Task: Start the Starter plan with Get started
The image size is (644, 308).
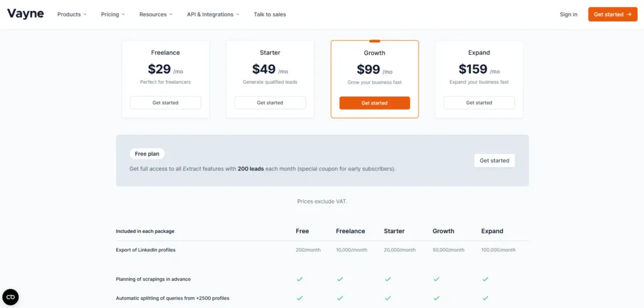Action: (x=270, y=103)
